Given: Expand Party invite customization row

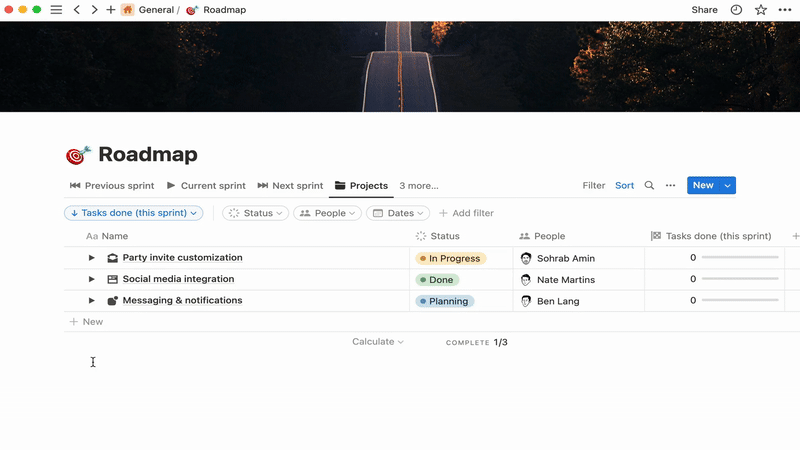Looking at the screenshot, I should 91,258.
